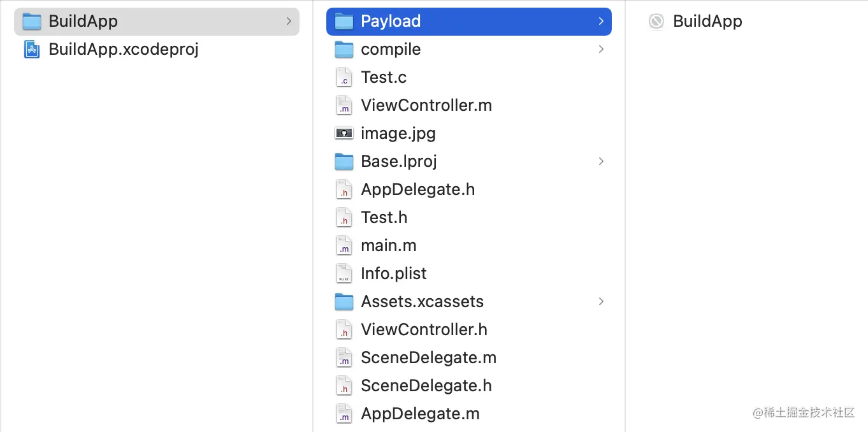
Task: Click the compile folder icon
Action: click(x=344, y=49)
